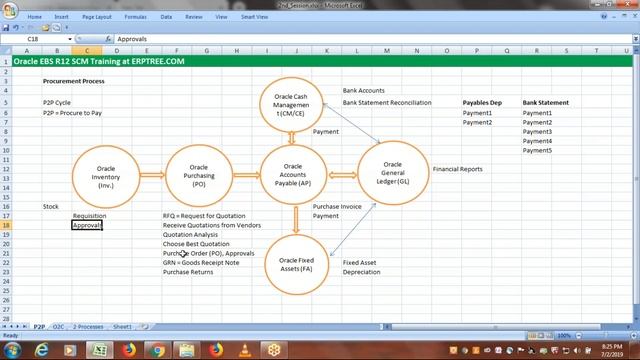
Task: Click the volume speaker icon in system tray
Action: tap(577, 350)
